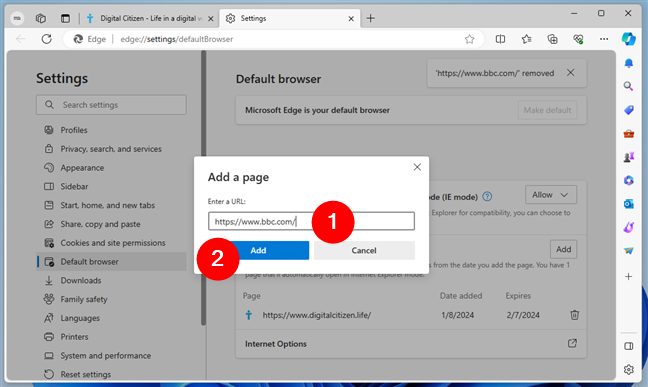Open sidebar settings gear icon
The height and width of the screenshot is (387, 648).
tap(629, 369)
